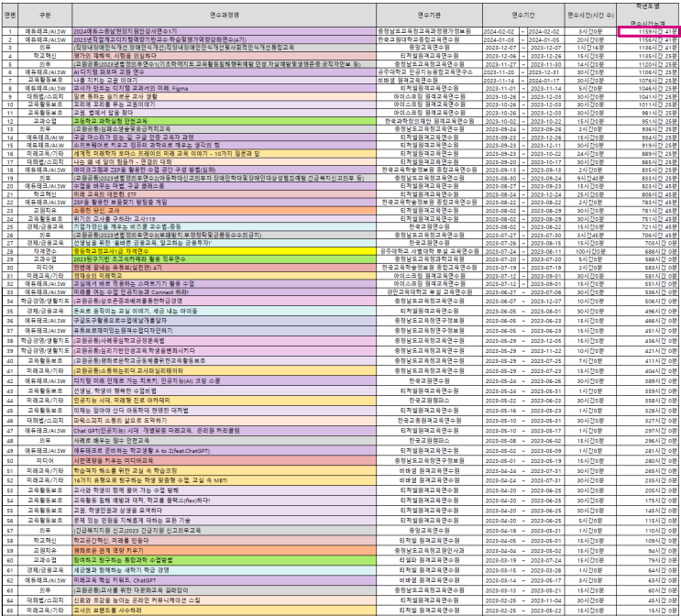The image size is (681, 616).
Task: Select the 'Chat GPT(인공지능) 시대' course cell
Action: pyautogui.click(x=224, y=431)
